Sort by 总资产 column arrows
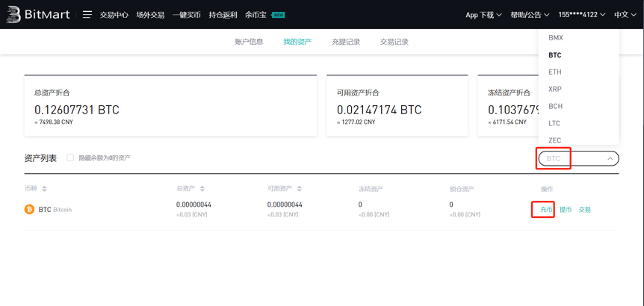Screen dimensions: 644x306 pos(202,189)
